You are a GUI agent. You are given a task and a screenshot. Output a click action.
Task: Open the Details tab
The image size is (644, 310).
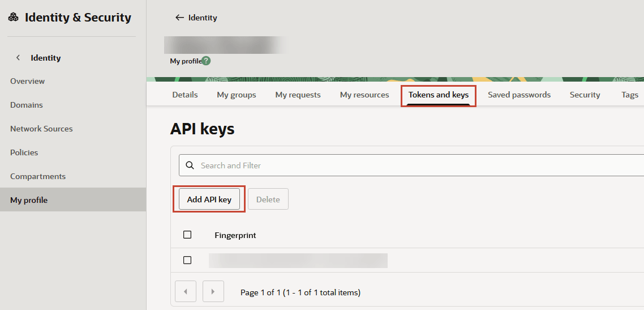click(185, 95)
